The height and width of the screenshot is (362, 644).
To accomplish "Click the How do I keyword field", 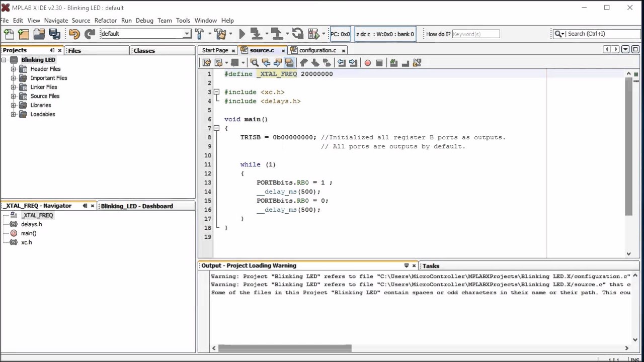I will pyautogui.click(x=476, y=34).
